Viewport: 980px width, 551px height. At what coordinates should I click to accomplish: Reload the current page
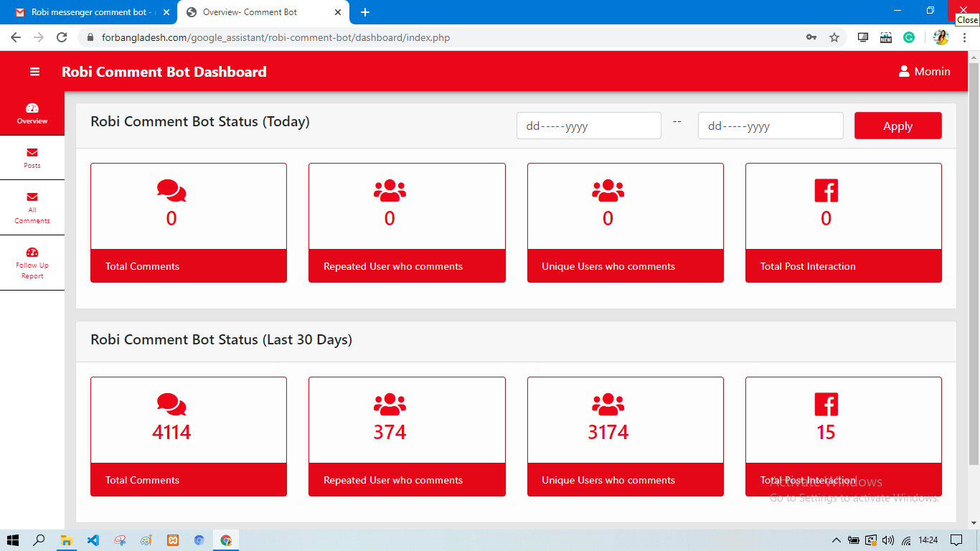tap(62, 37)
